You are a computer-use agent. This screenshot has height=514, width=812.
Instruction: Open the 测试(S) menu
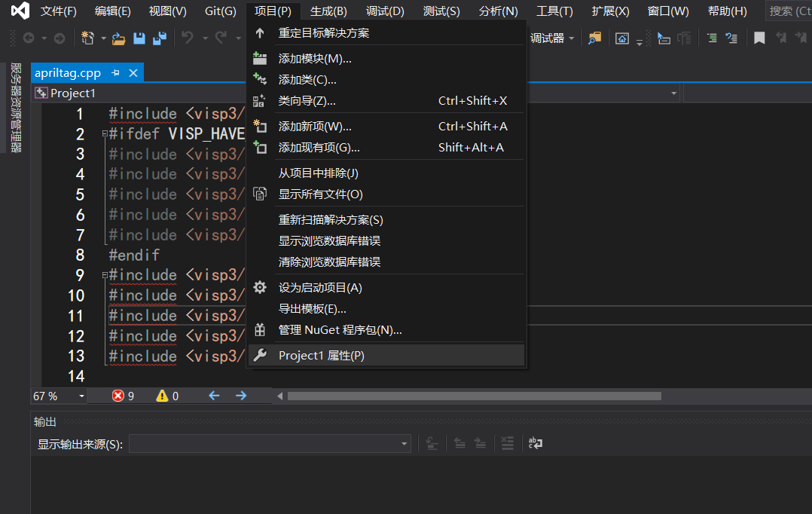(x=441, y=11)
